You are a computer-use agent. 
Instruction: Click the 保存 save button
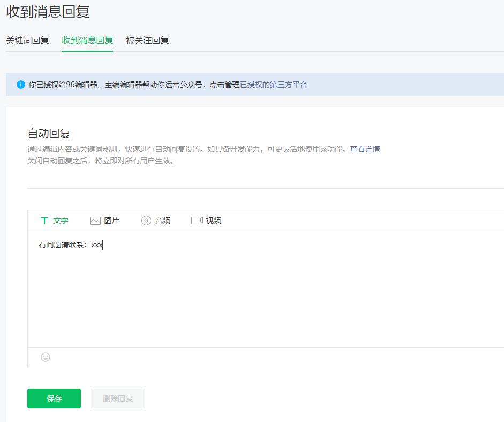(54, 398)
